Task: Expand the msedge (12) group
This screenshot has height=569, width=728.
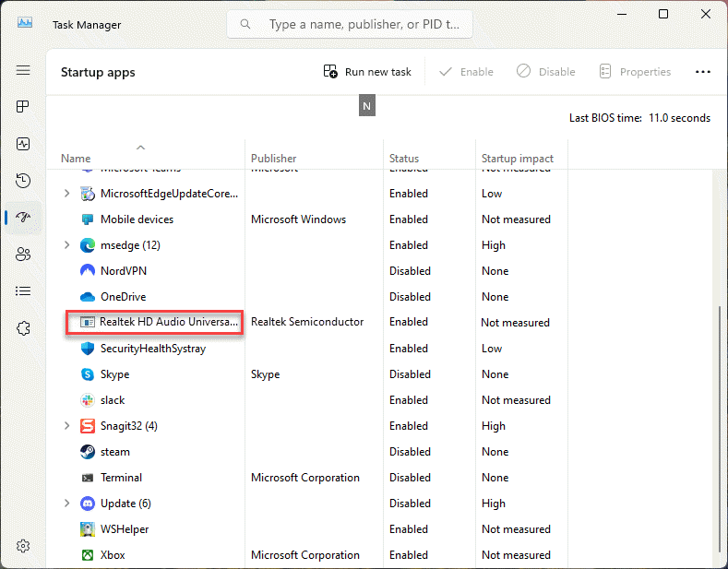Action: pyautogui.click(x=66, y=245)
